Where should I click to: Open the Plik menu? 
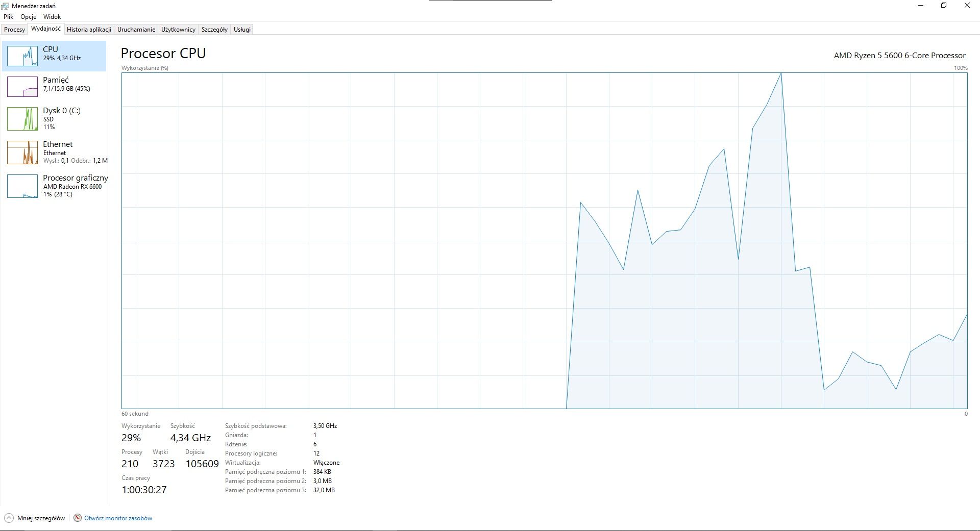click(x=9, y=17)
